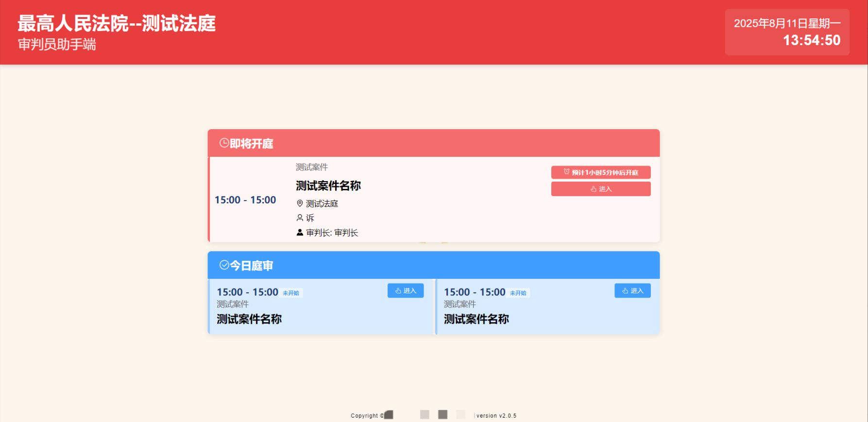The image size is (868, 422).
Task: Click the 今日庭审 section header
Action: (x=434, y=265)
